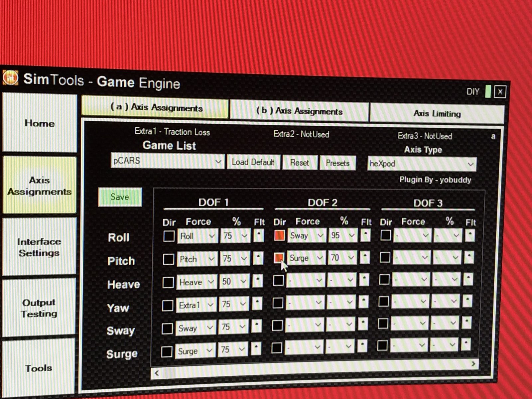532x399 pixels.
Task: Open DOF 2 Sway force dropdown in Roll row
Action: point(307,235)
